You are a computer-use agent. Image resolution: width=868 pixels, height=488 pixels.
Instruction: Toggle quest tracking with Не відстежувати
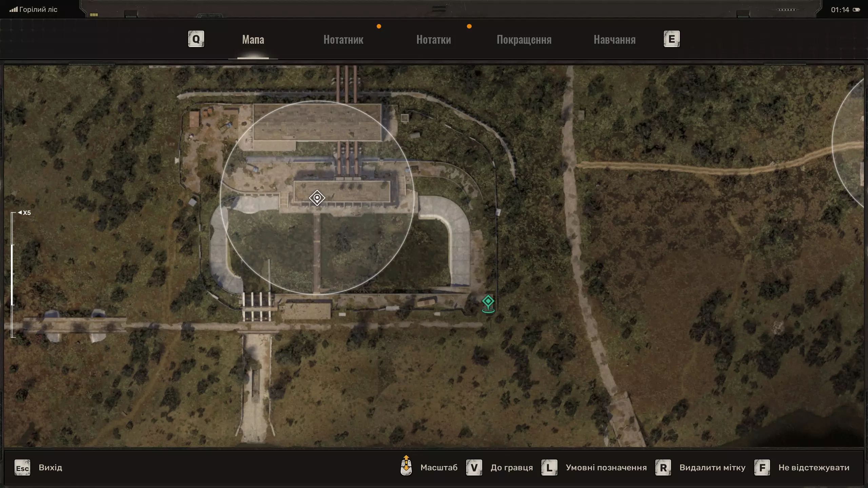814,468
